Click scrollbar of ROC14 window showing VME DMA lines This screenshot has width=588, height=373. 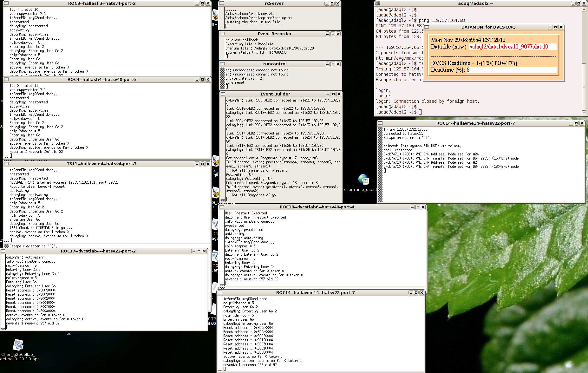click(x=381, y=164)
